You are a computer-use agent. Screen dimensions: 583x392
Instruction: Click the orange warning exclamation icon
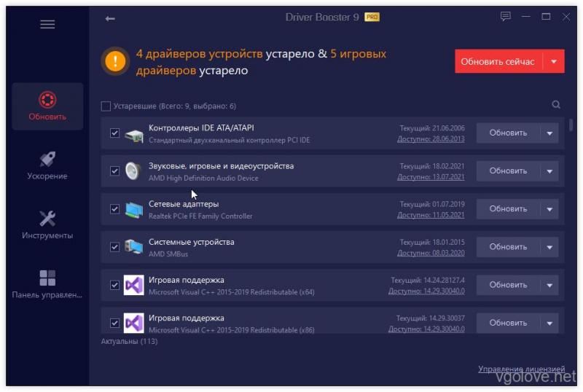(x=115, y=61)
